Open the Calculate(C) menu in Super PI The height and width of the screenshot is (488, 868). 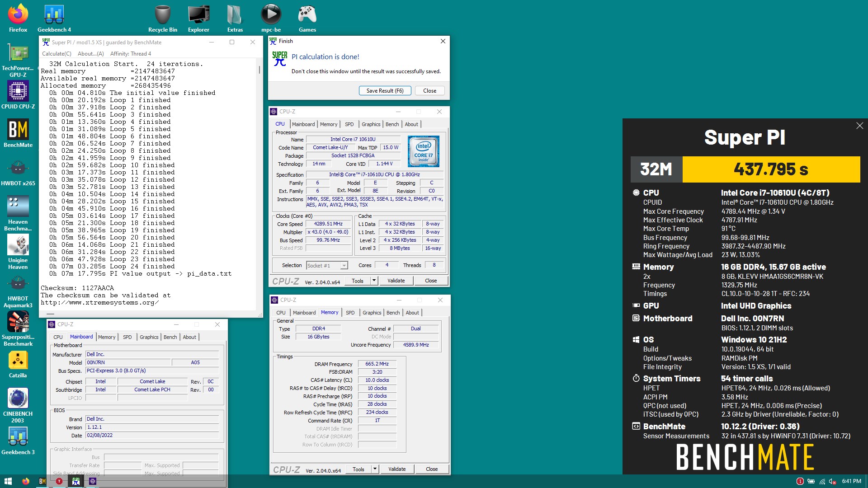click(x=57, y=54)
